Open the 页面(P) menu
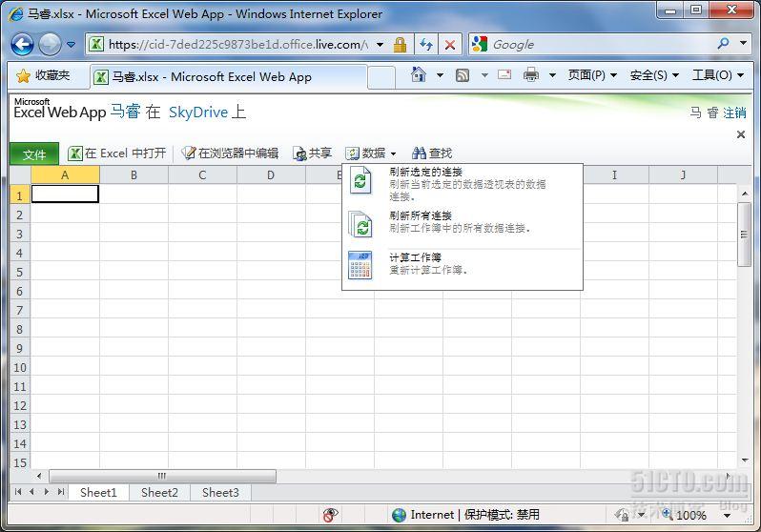Viewport: 761px width, 532px height. tap(592, 75)
